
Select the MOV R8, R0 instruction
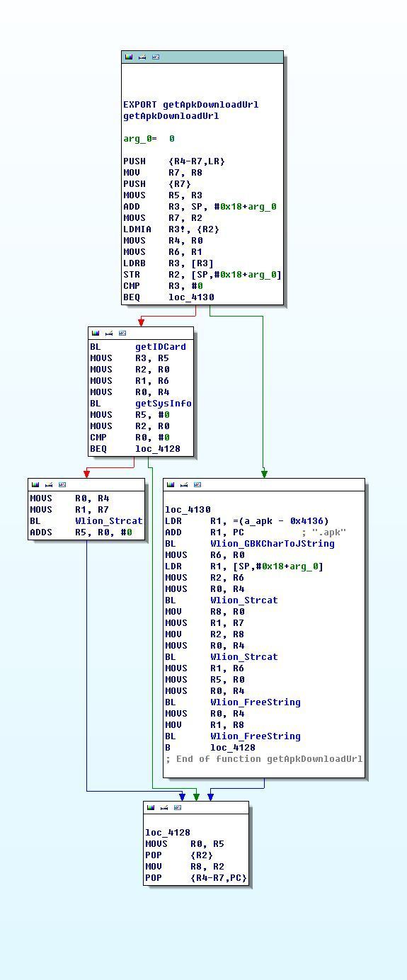pyautogui.click(x=205, y=612)
